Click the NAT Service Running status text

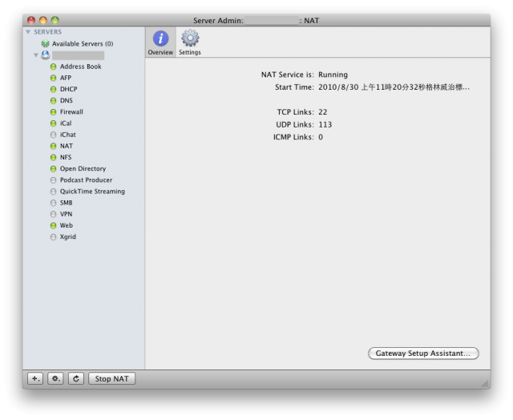point(333,75)
